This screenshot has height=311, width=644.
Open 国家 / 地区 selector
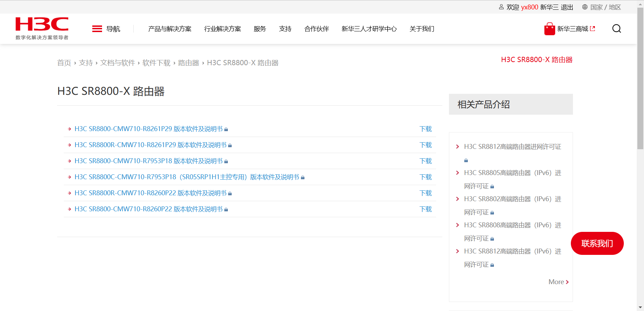[606, 7]
